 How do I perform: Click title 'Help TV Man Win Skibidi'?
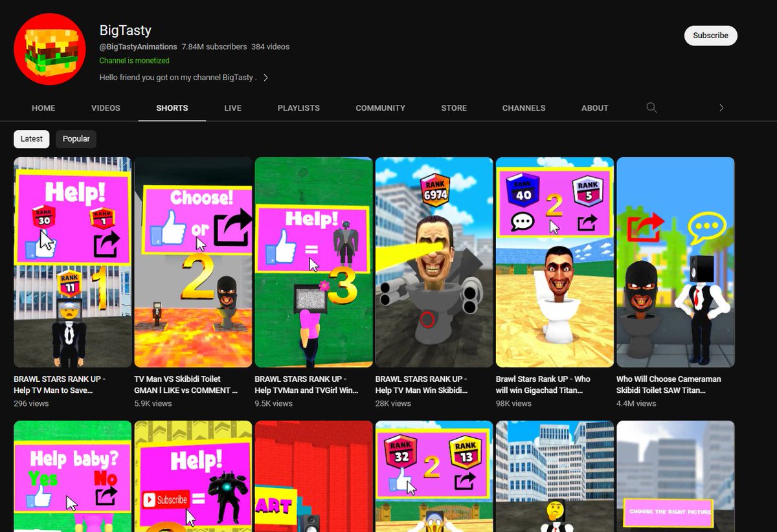422,384
